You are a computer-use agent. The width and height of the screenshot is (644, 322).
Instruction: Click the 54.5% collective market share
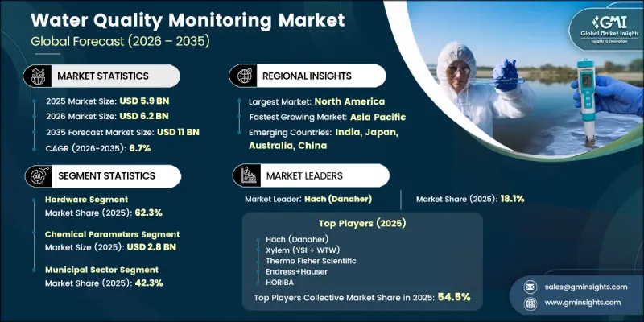point(454,297)
